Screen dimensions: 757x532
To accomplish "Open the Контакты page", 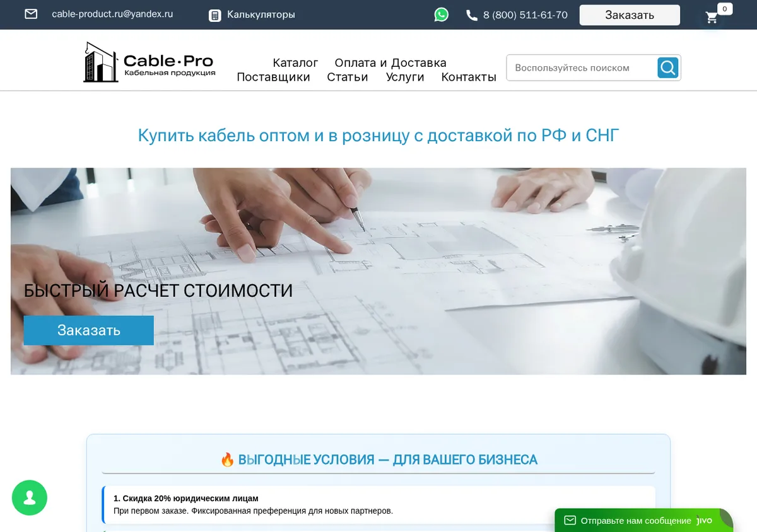I will [469, 77].
